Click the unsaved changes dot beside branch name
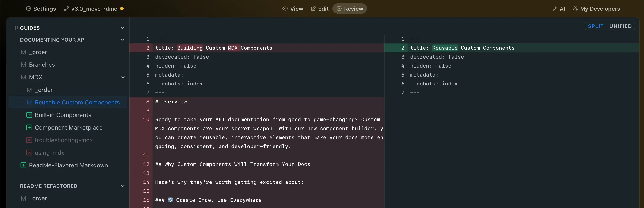The image size is (644, 208). (122, 9)
